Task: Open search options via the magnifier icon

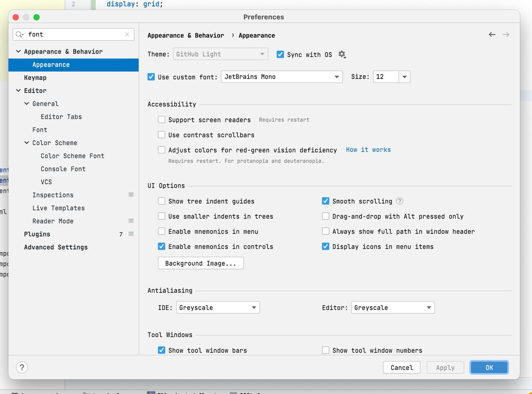Action: (20, 35)
